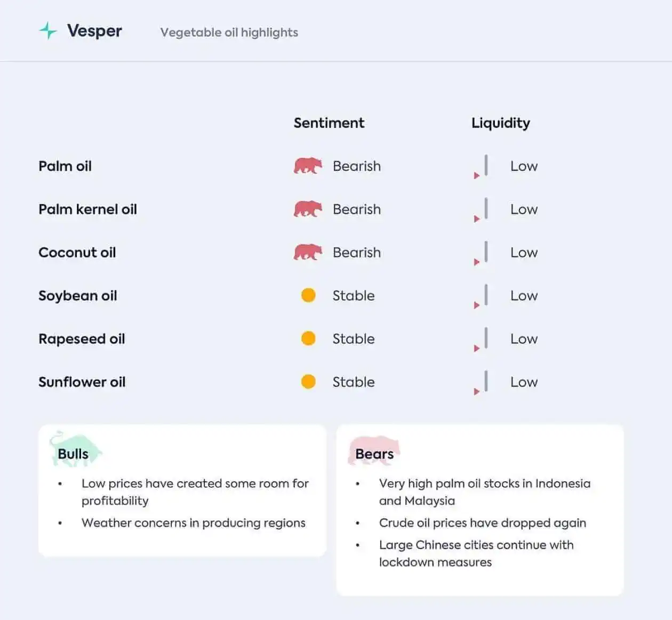Select the Palm kernel oil row label
This screenshot has height=620, width=672.
87,209
